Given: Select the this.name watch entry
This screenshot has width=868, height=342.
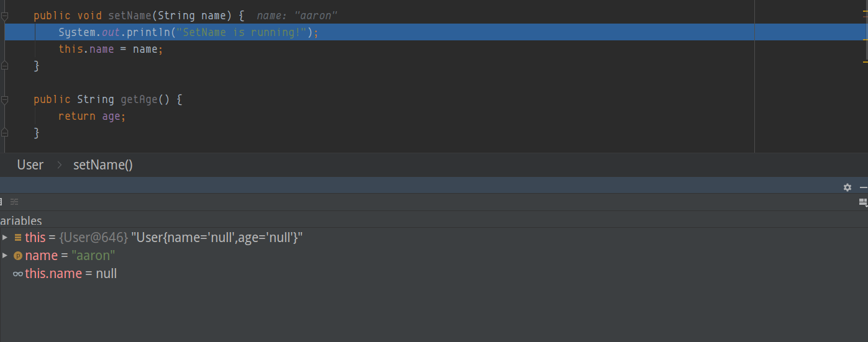Looking at the screenshot, I should point(71,274).
